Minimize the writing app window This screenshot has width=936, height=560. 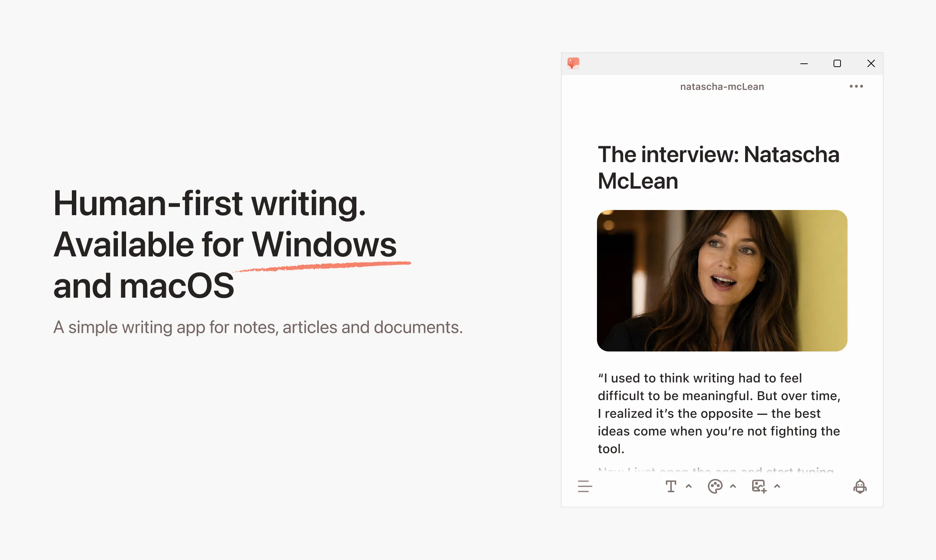point(804,64)
